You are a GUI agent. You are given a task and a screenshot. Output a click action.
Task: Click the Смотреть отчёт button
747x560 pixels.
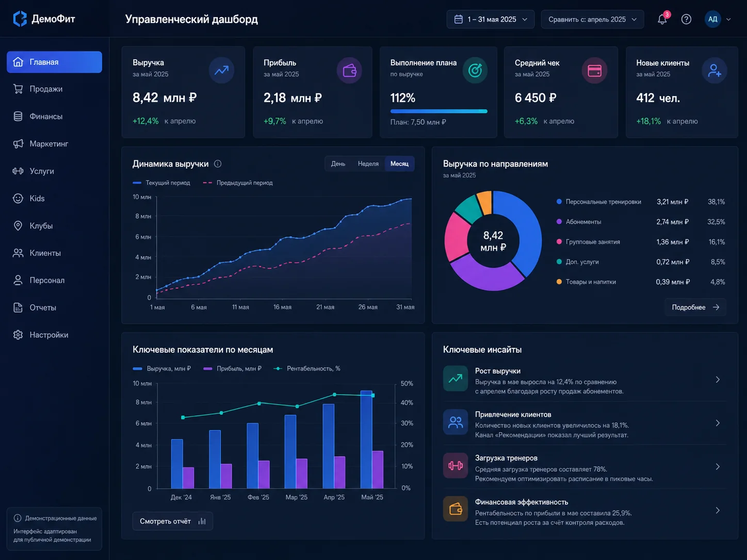[173, 521]
